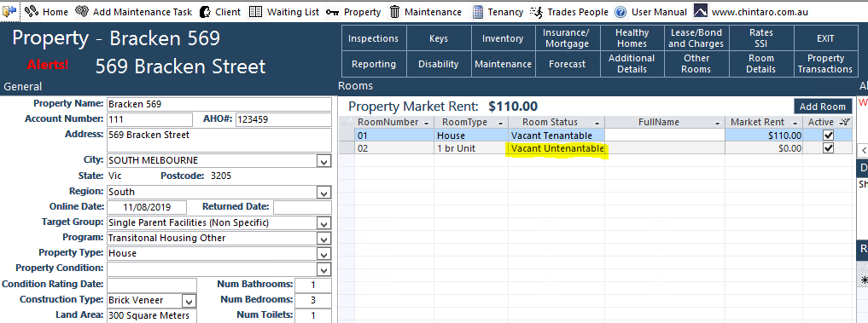This screenshot has height=323, width=868.
Task: Click the Add Room button
Action: point(823,107)
